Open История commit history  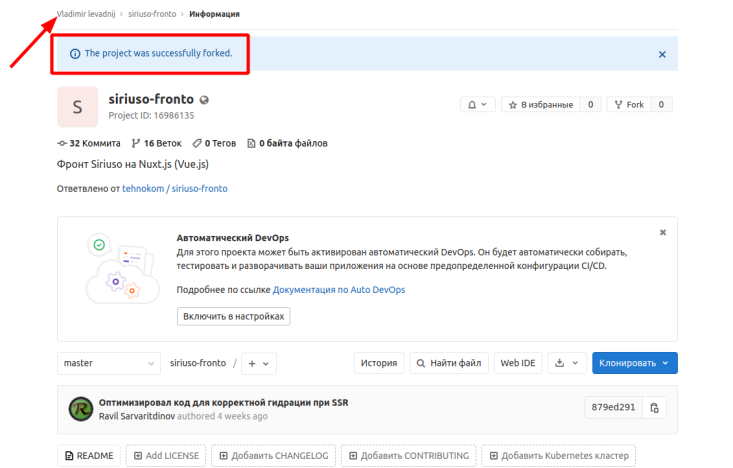coord(379,363)
